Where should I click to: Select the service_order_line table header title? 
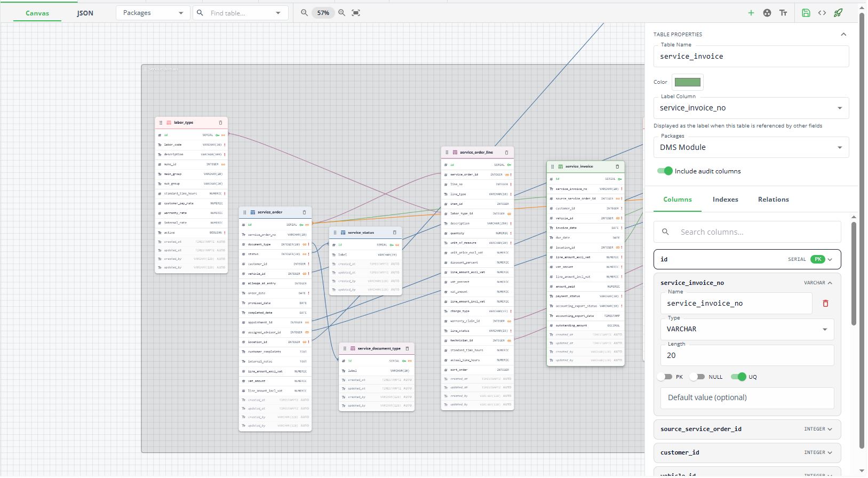(x=476, y=153)
